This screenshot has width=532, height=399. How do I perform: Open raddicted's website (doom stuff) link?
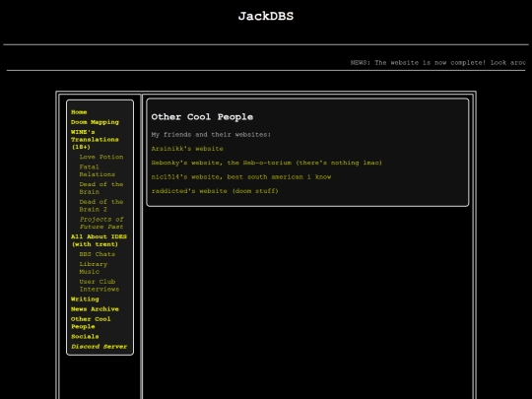click(x=215, y=191)
